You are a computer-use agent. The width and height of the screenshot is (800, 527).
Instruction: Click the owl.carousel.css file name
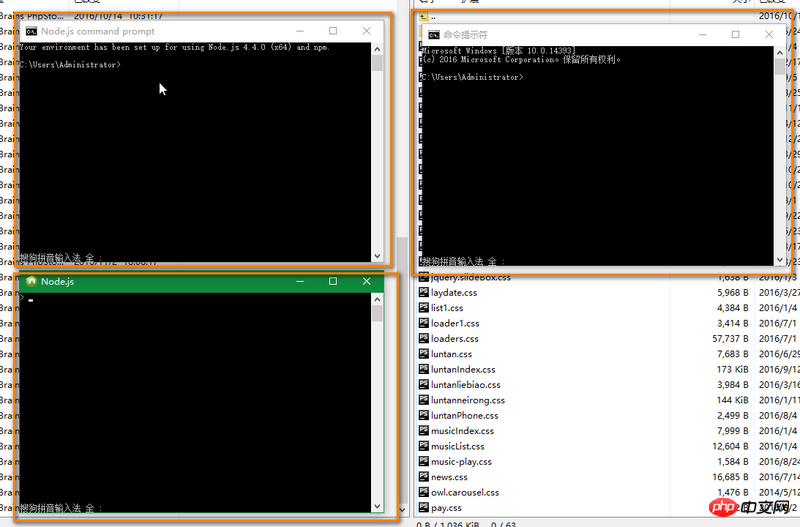coord(465,492)
